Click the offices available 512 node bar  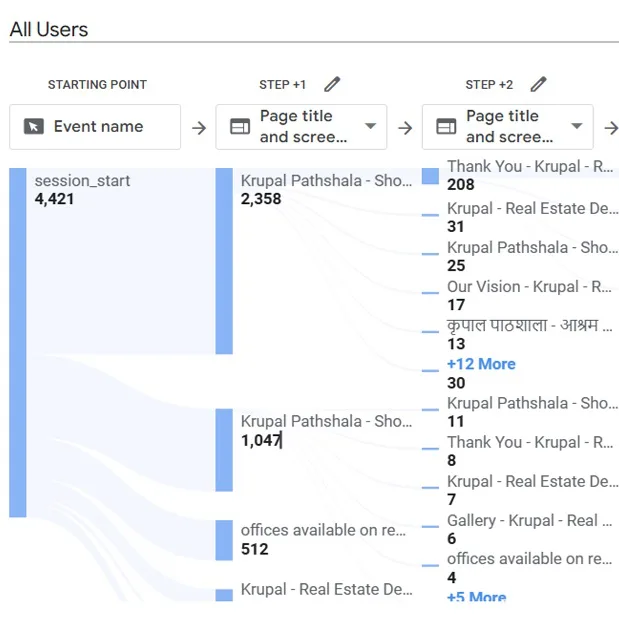click(x=224, y=540)
